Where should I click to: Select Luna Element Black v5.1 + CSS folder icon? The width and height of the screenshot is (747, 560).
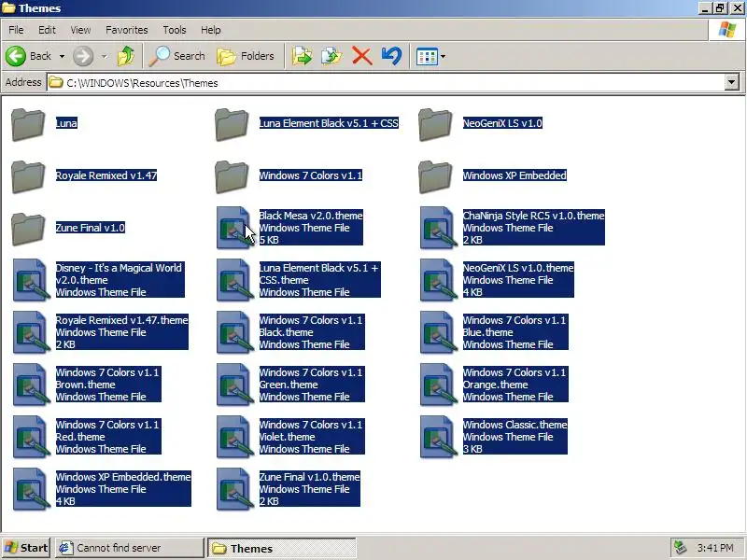[232, 124]
